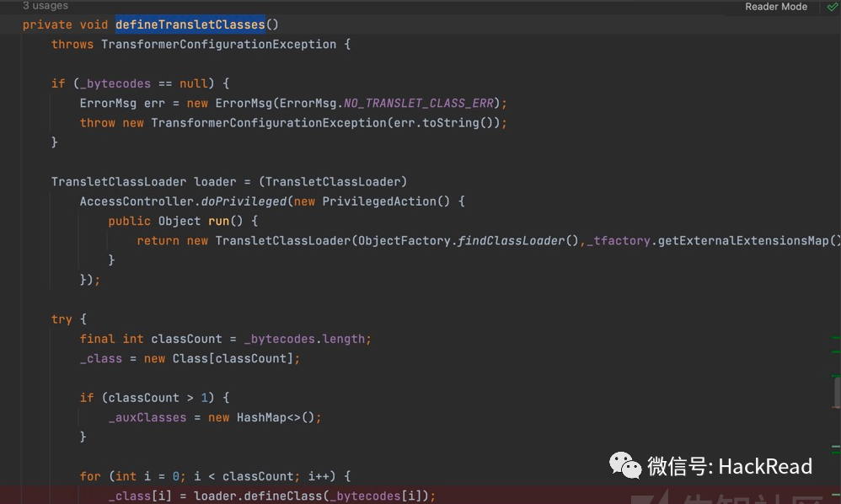Click the highlighted defineTransletClasses method name
Image resolution: width=841 pixels, height=504 pixels.
(190, 24)
